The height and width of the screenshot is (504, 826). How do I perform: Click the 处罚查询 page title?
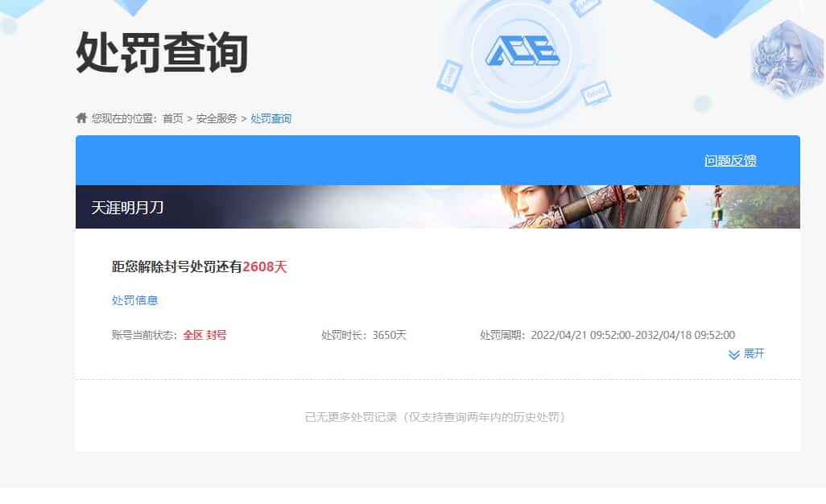coord(162,52)
